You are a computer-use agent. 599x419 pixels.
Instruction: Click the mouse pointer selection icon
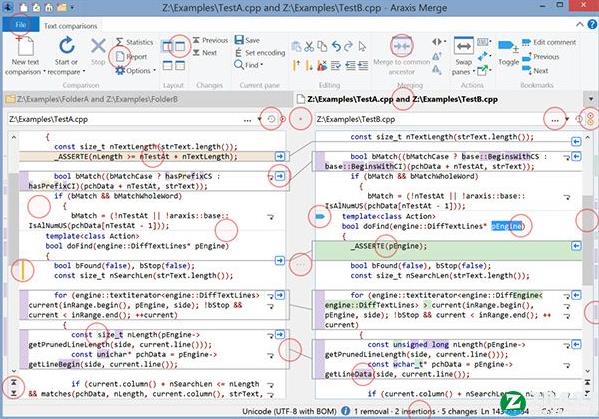pos(362,47)
